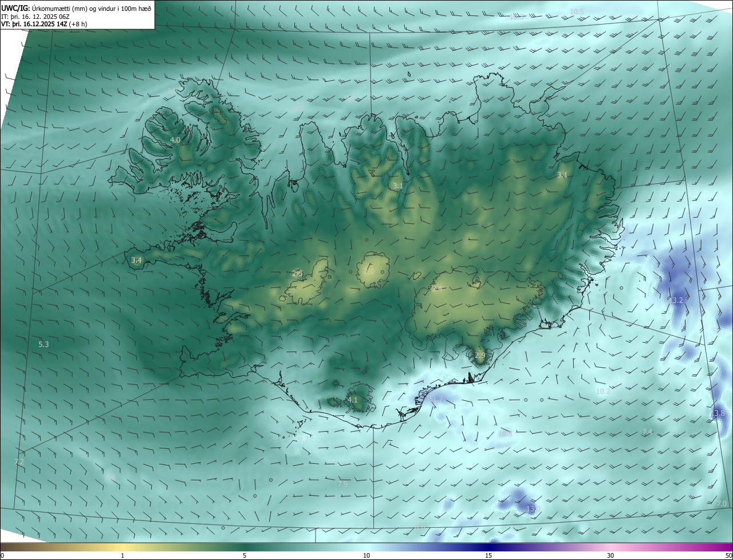The width and height of the screenshot is (733, 560).
Task: Click the 'VT: þri. 16.12.2025 14Z (+8 h)' line
Action: 44,24
